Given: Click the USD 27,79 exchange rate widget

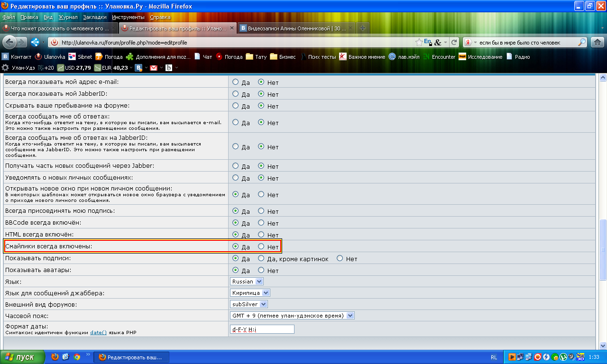Looking at the screenshot, I should coord(74,68).
